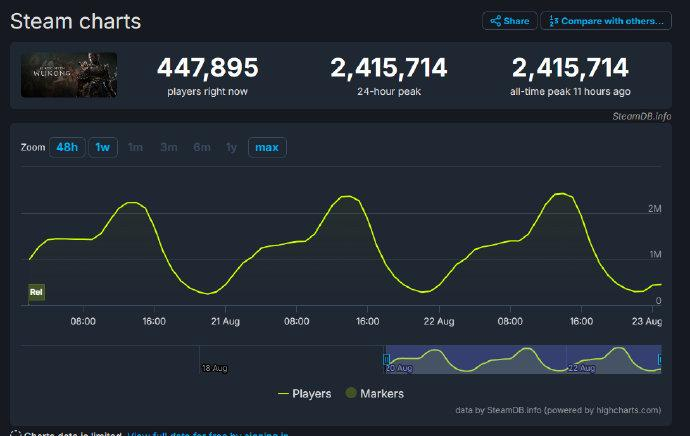690x436 pixels.
Task: Click the Black Myth Wukong game thumbnail
Action: coord(69,75)
